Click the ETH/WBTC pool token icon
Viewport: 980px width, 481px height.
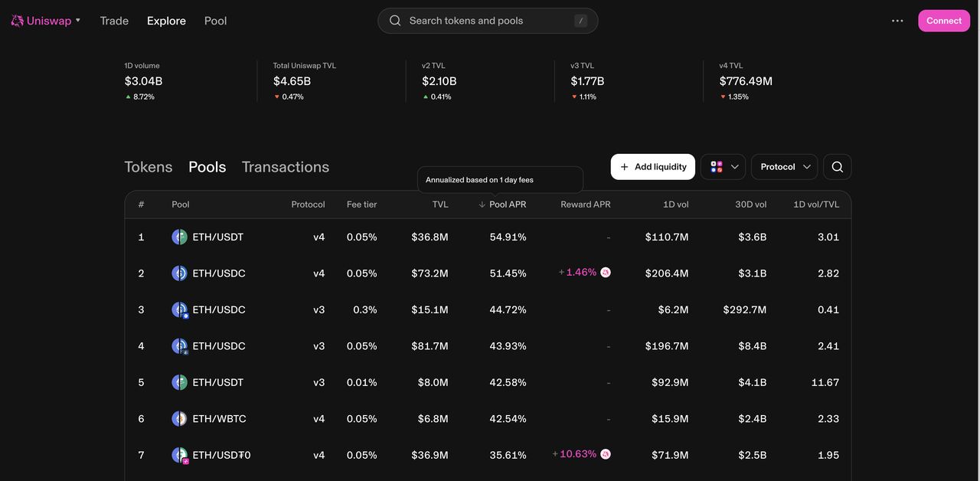[179, 419]
